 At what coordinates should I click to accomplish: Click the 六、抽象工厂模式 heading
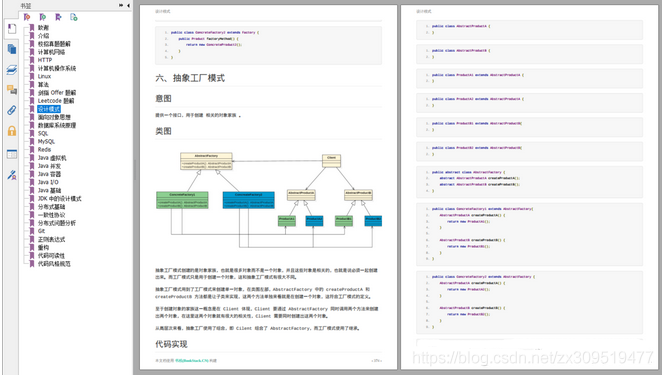pos(190,78)
